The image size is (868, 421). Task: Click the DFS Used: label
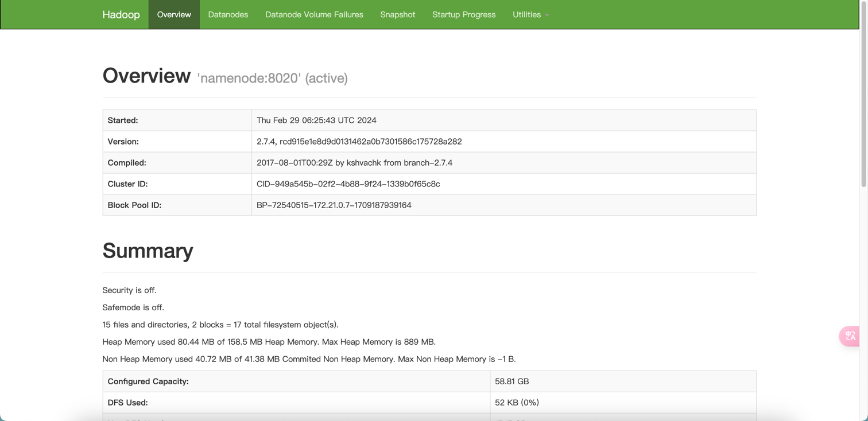tap(127, 403)
